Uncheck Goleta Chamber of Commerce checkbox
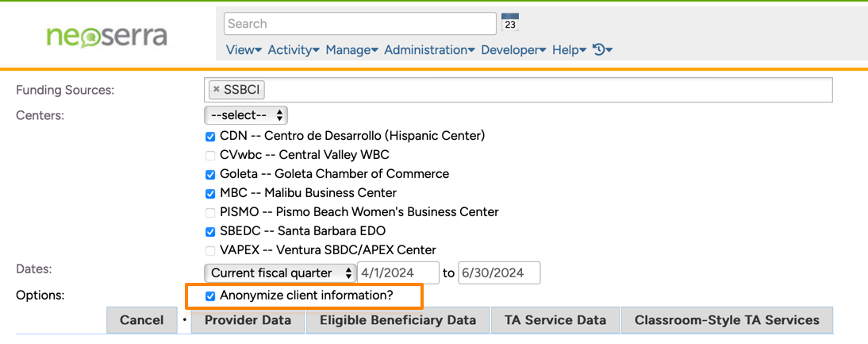868x344 pixels. (210, 174)
